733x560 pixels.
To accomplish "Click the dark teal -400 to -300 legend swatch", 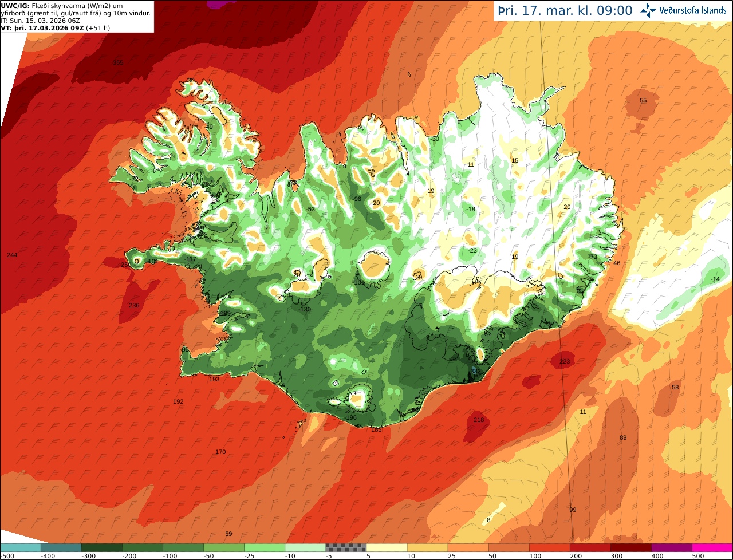I will (x=61, y=547).
